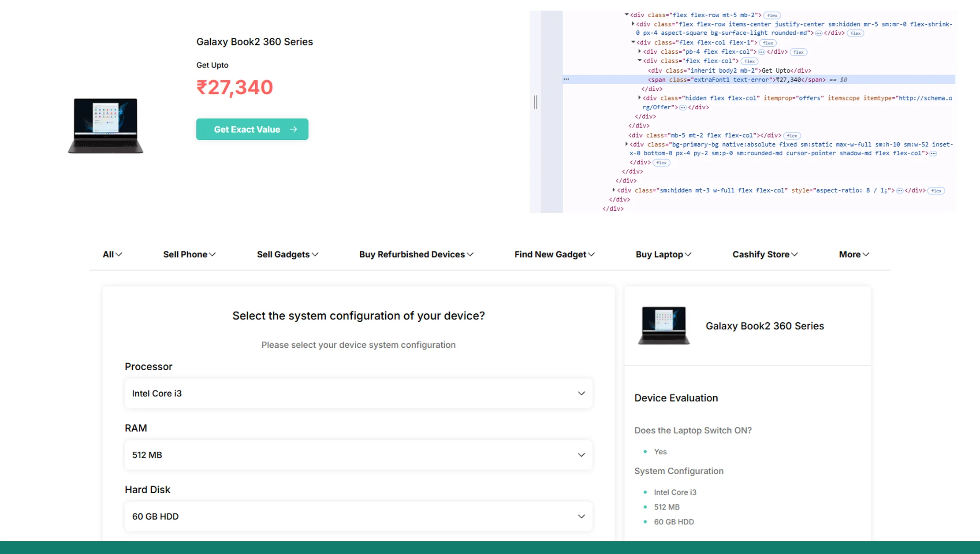
Task: Click the ellipsis button on the offers div
Action: [682, 107]
